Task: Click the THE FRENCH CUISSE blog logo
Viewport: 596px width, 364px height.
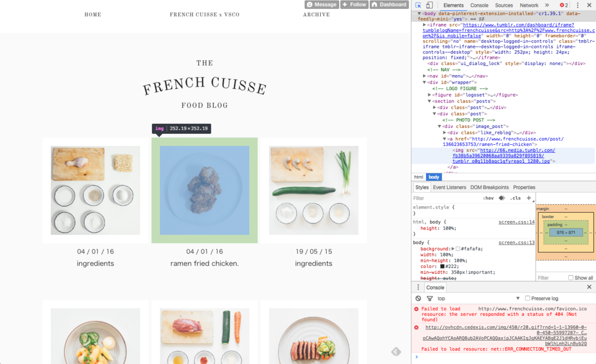Action: tap(204, 84)
